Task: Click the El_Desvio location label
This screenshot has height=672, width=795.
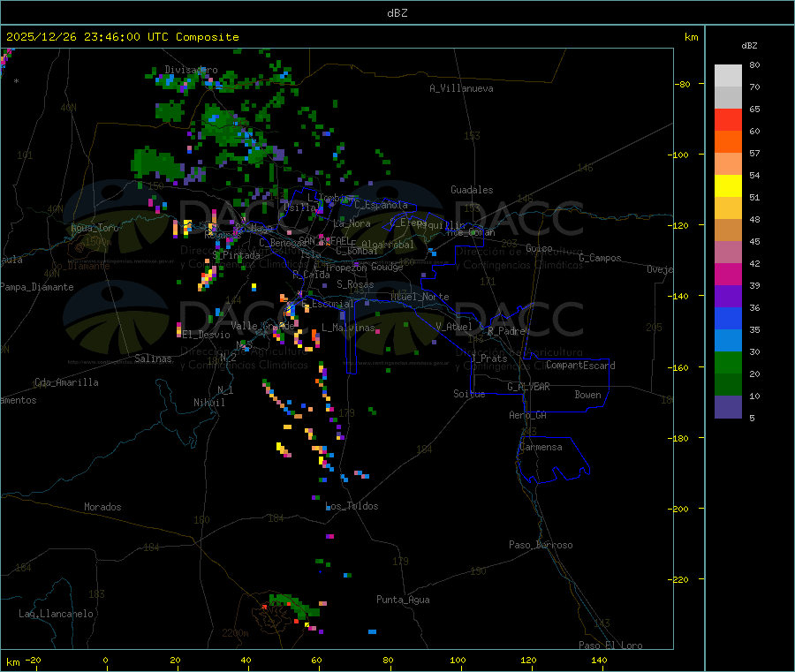Action: click(206, 335)
